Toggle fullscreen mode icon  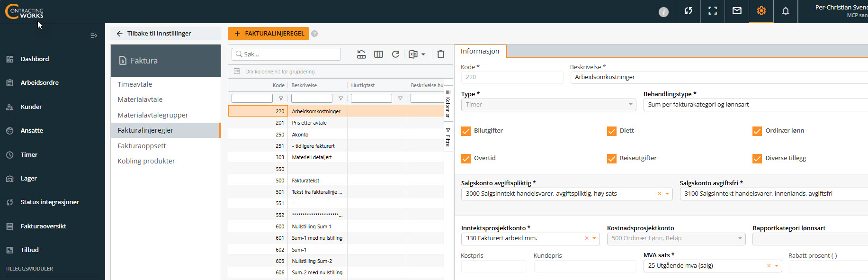[x=713, y=11]
